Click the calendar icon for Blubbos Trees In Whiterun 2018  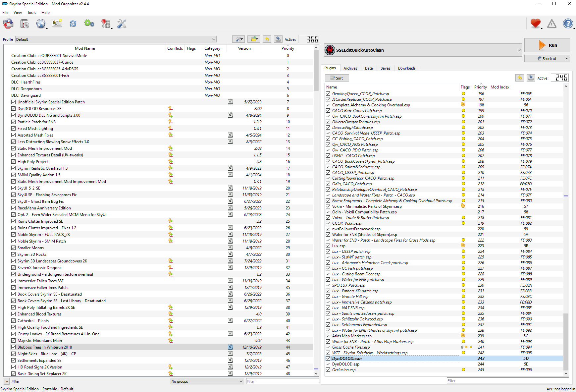[230, 347]
